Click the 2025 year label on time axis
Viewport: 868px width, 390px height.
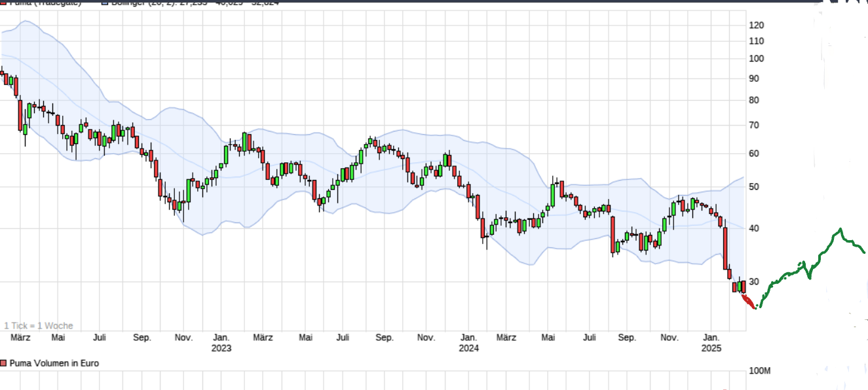[711, 348]
